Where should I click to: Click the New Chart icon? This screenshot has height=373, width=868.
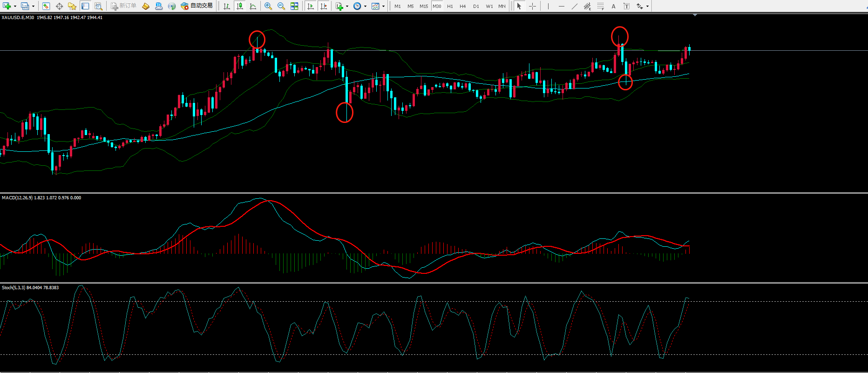[7, 6]
